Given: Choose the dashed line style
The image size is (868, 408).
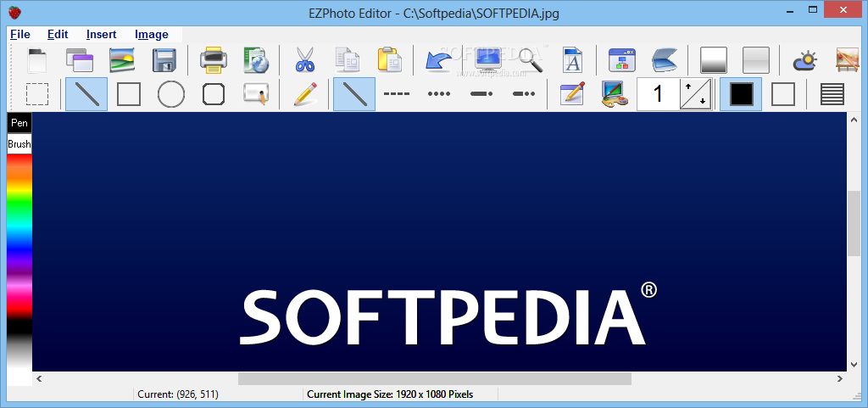Looking at the screenshot, I should click(x=397, y=94).
